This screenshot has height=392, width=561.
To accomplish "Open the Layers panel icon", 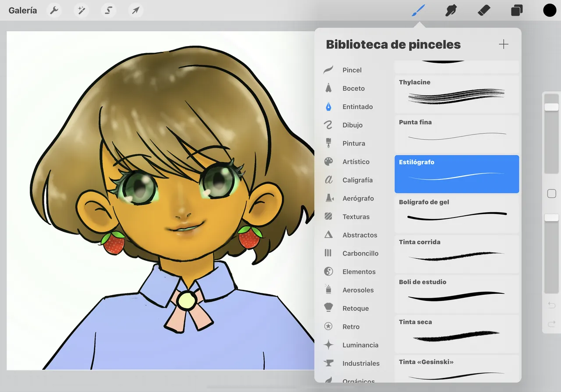I will tap(517, 10).
